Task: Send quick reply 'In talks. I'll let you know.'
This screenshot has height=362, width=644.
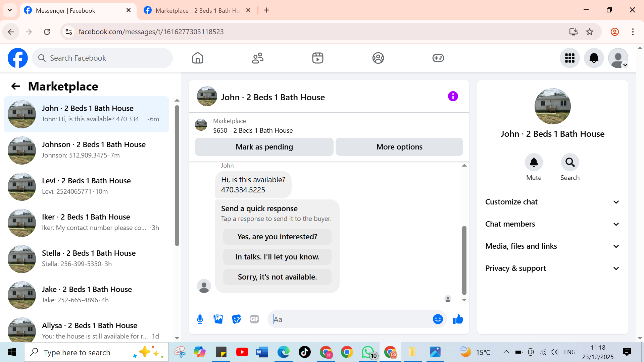Action: click(x=277, y=257)
